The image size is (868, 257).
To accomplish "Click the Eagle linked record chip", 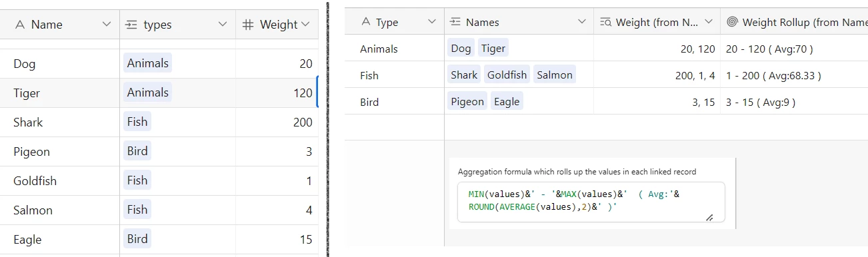I will click(x=507, y=101).
